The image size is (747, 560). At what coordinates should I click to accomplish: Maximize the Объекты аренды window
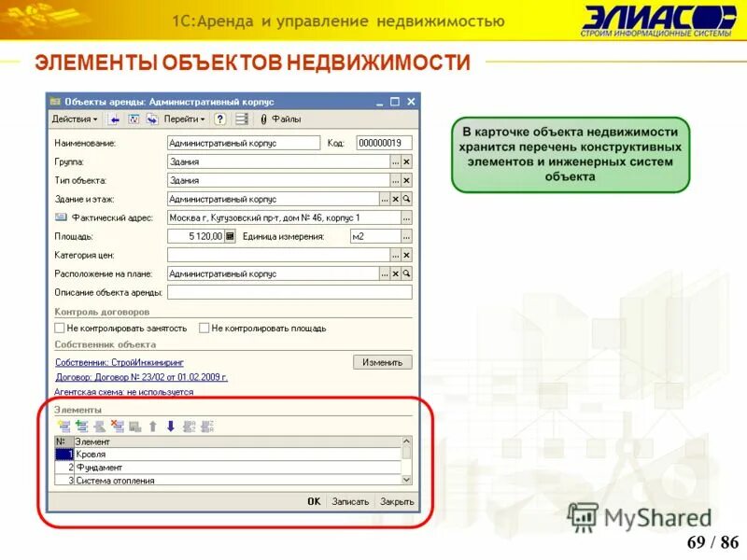click(394, 102)
